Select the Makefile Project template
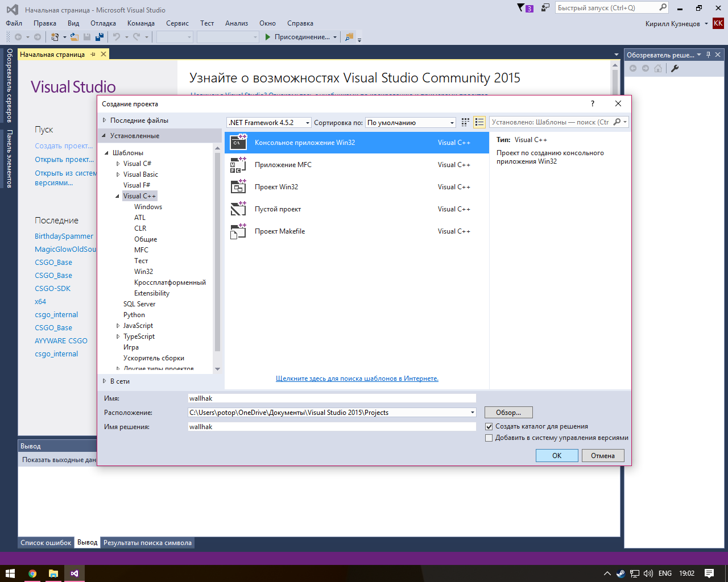728x582 pixels. tap(357, 231)
